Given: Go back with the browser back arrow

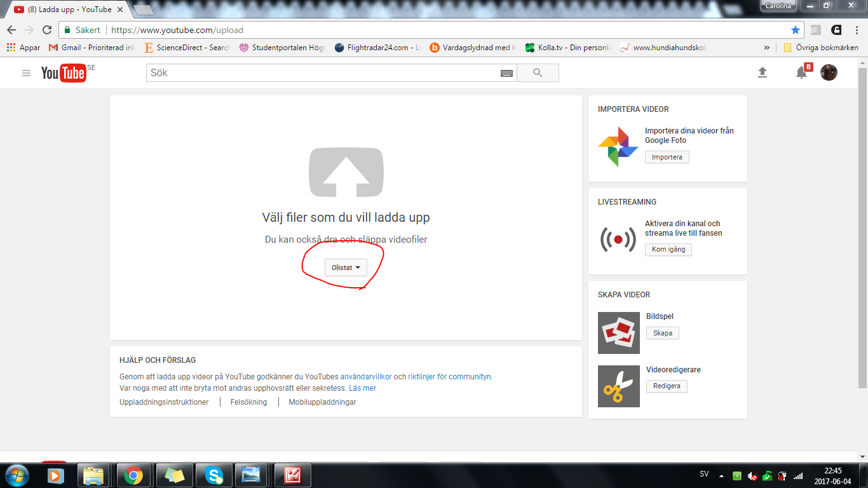Looking at the screenshot, I should tap(11, 30).
